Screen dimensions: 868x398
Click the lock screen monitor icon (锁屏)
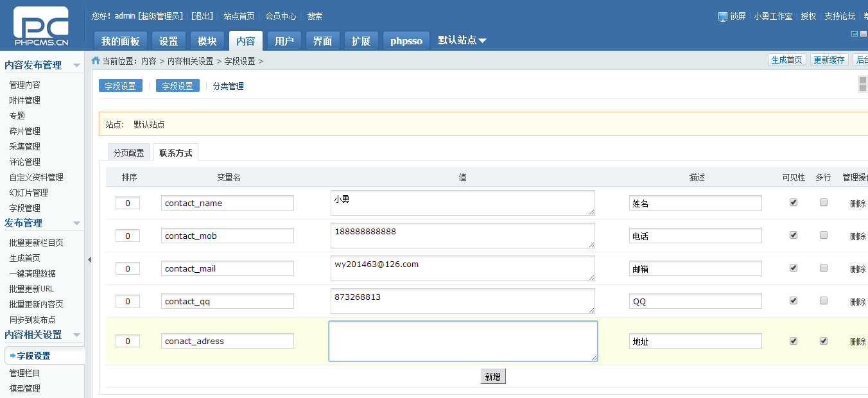pos(722,16)
